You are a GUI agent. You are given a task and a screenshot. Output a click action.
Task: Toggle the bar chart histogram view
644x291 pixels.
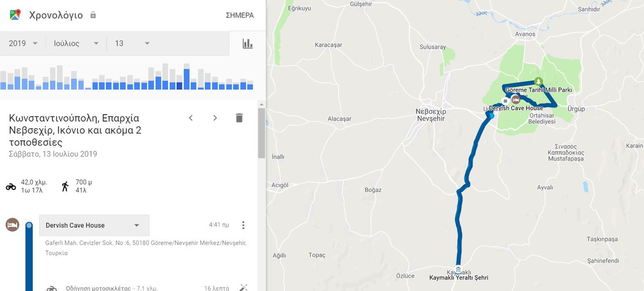[248, 43]
